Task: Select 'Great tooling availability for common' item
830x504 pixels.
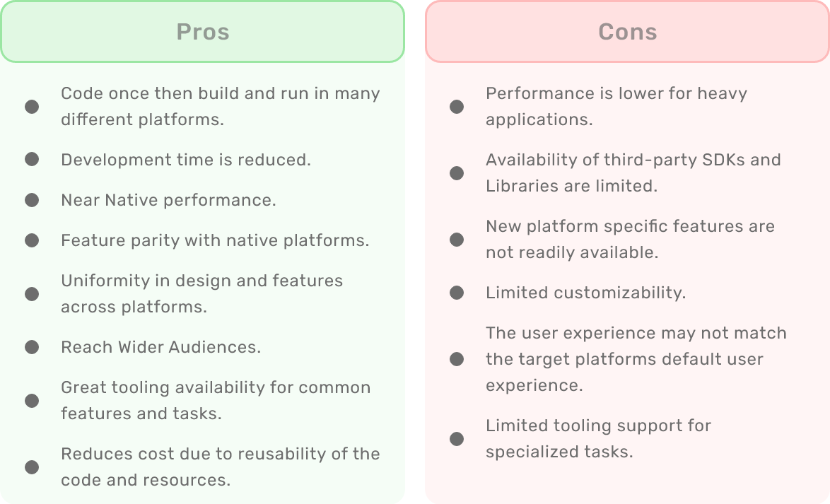Action: coord(216,400)
